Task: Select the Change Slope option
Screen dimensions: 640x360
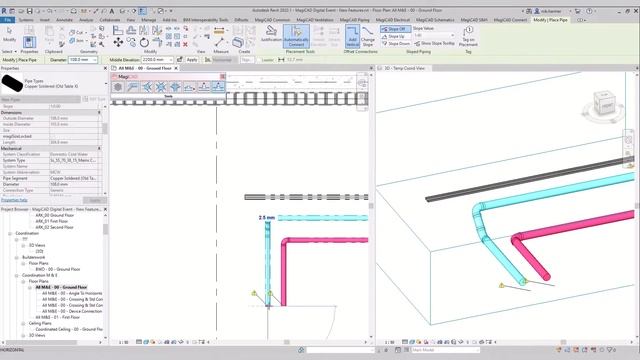Action: point(367,36)
